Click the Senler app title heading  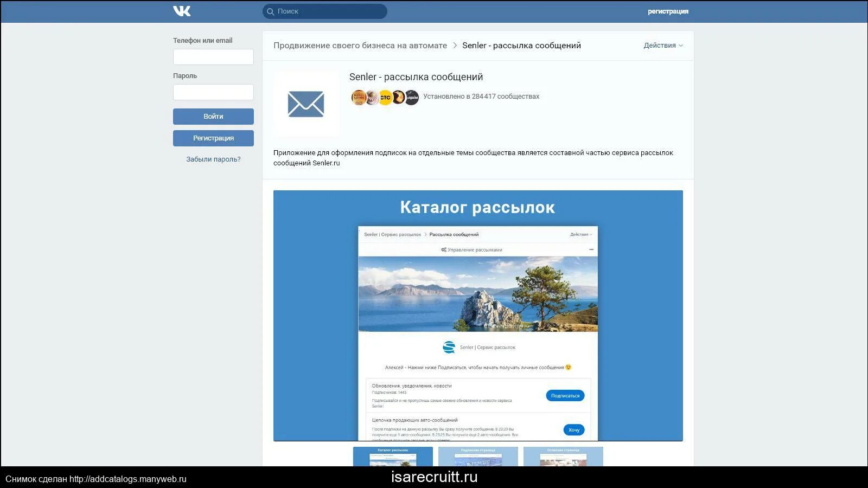416,77
